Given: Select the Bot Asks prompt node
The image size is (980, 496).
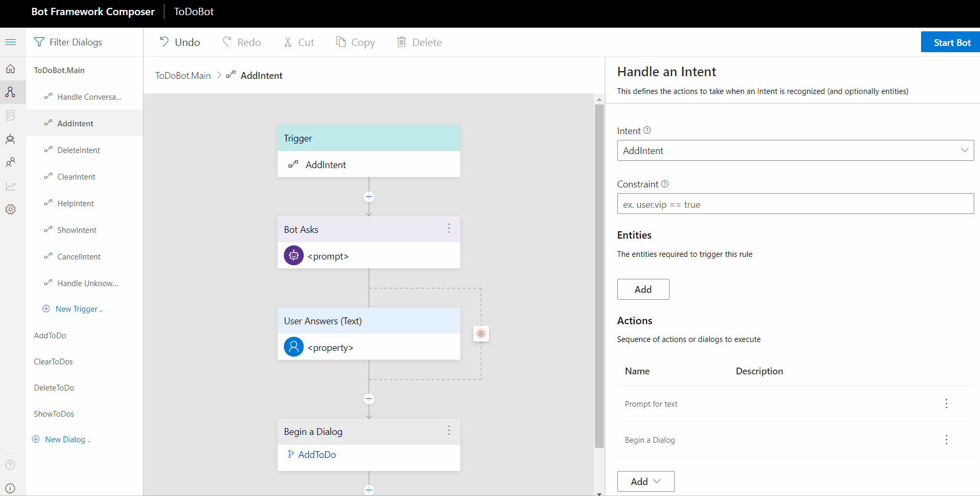Looking at the screenshot, I should point(369,242).
